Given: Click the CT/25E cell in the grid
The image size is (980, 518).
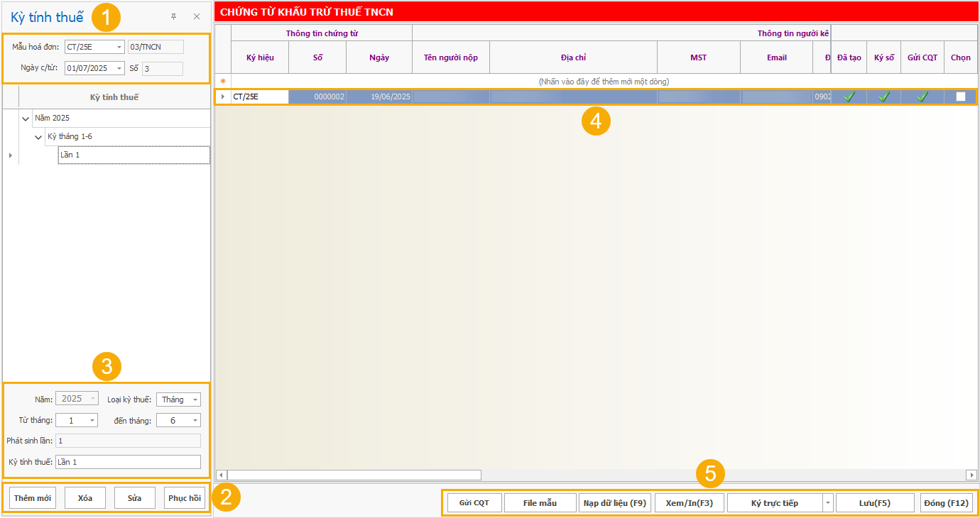Looking at the screenshot, I should click(260, 97).
